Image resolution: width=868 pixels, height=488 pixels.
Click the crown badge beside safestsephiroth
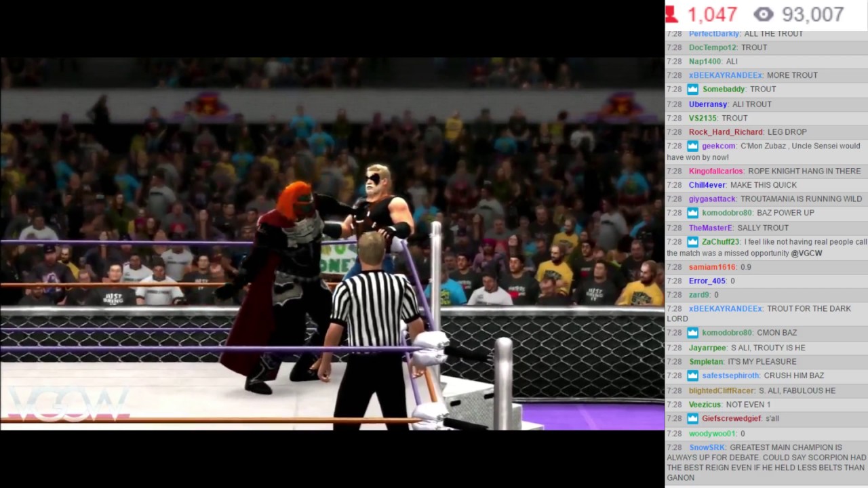click(x=692, y=375)
